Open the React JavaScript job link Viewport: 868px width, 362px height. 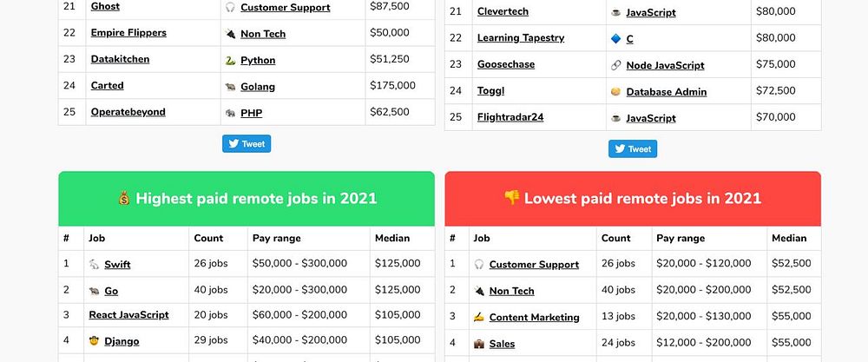pos(129,315)
